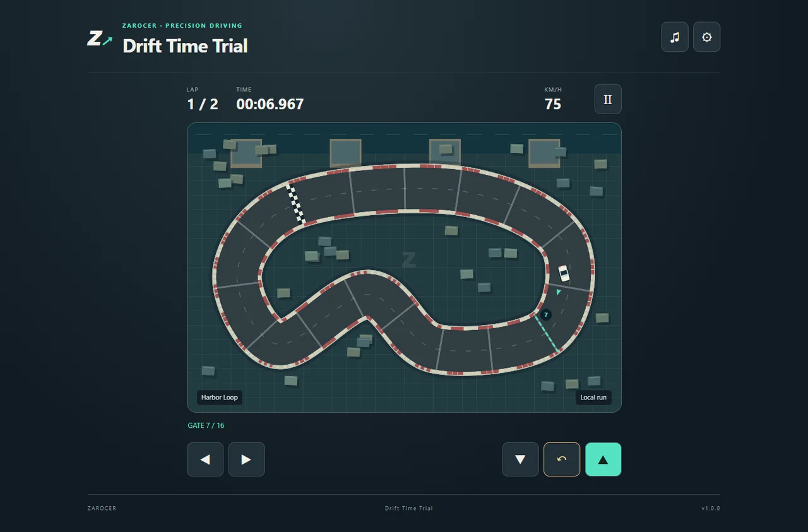This screenshot has width=808, height=532.
Task: Click the speed readout 75
Action: [553, 104]
